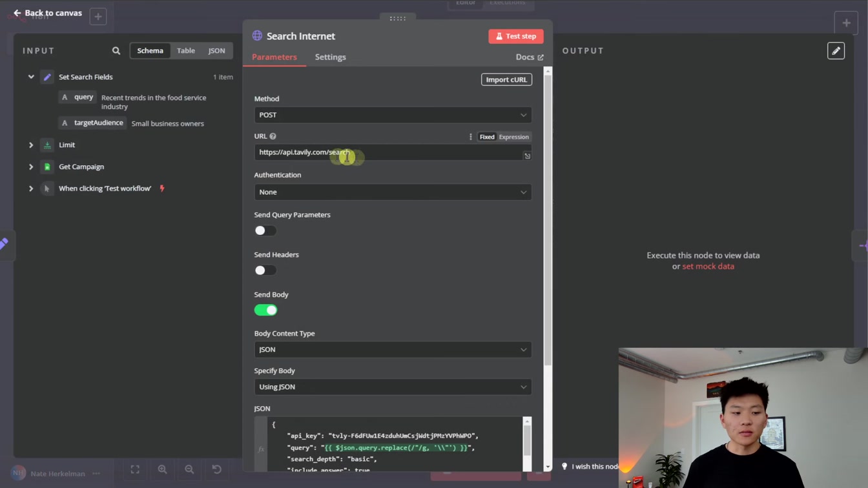Open the Docs link
868x488 pixels.
click(530, 57)
